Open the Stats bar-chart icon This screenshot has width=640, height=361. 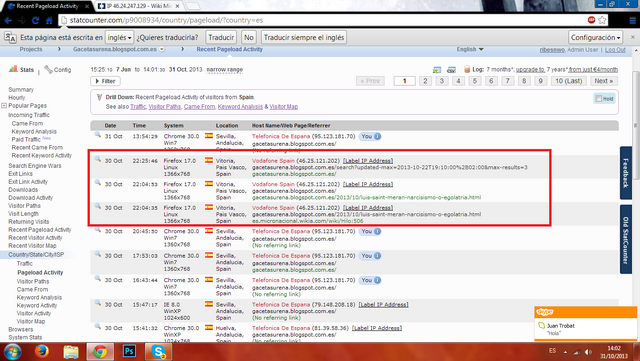pos(13,69)
